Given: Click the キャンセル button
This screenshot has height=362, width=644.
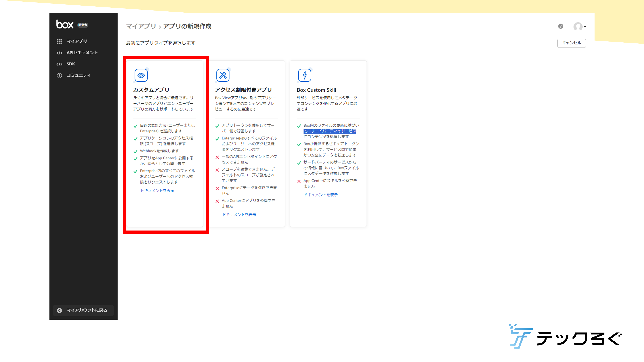Looking at the screenshot, I should pyautogui.click(x=572, y=43).
